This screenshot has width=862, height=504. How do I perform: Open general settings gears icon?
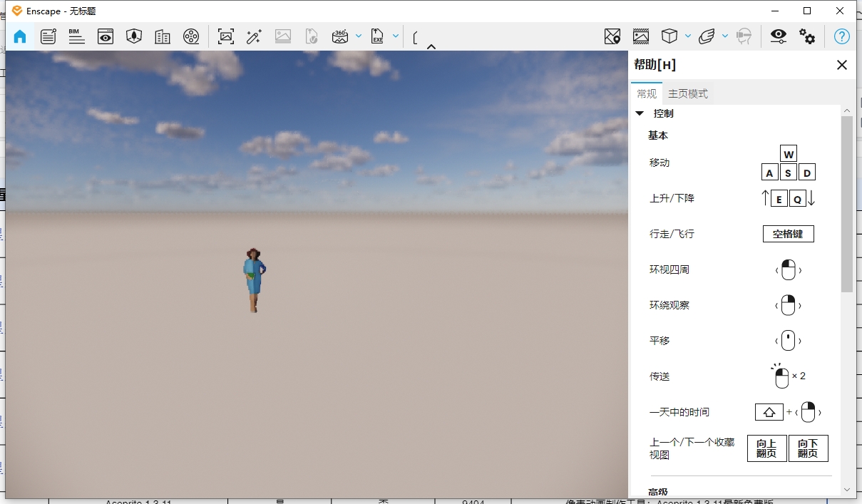pos(807,36)
